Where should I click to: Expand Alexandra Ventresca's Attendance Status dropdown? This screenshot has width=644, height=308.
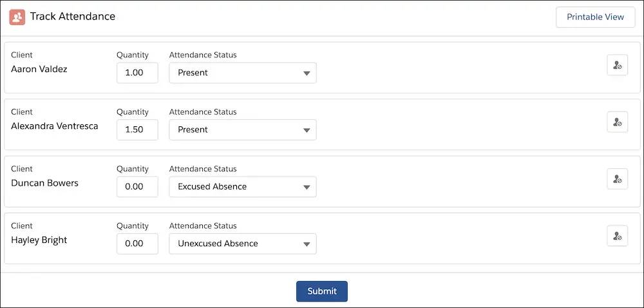243,130
